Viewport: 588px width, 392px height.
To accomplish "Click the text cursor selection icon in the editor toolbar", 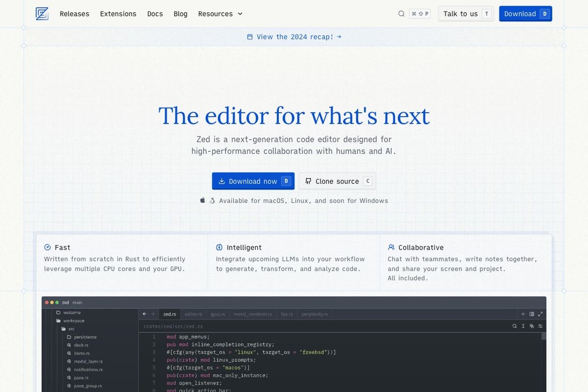I will click(523, 326).
